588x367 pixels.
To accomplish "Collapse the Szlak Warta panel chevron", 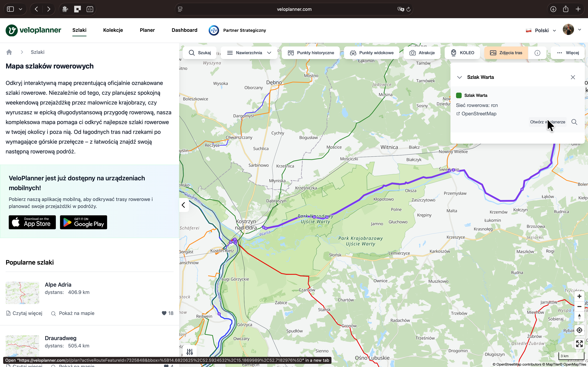I will (459, 77).
